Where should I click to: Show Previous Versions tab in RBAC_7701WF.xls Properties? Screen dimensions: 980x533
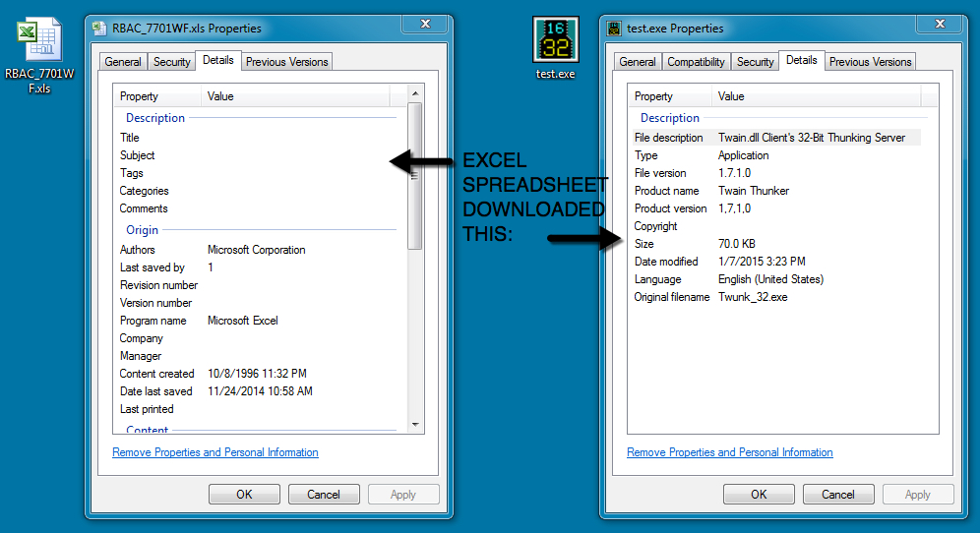[x=286, y=62]
